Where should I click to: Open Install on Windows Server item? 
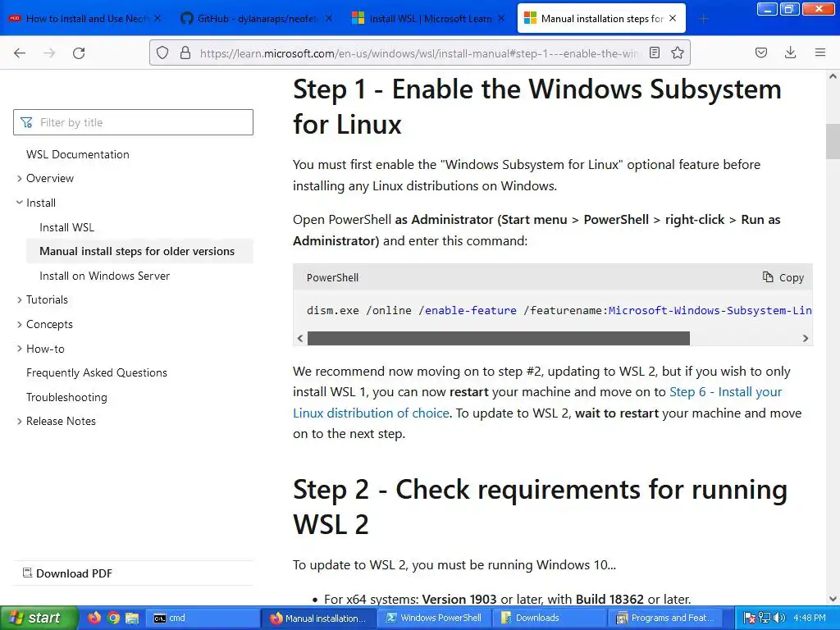point(104,276)
